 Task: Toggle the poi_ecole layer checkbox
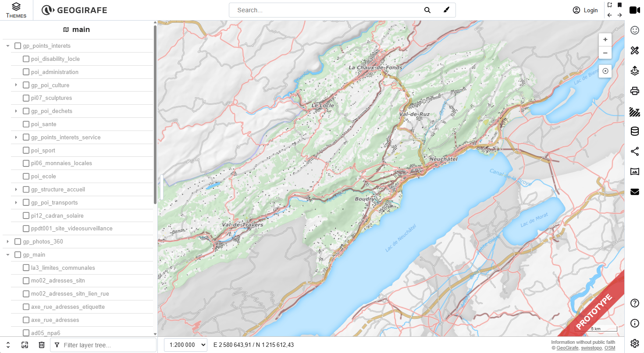pyautogui.click(x=26, y=176)
